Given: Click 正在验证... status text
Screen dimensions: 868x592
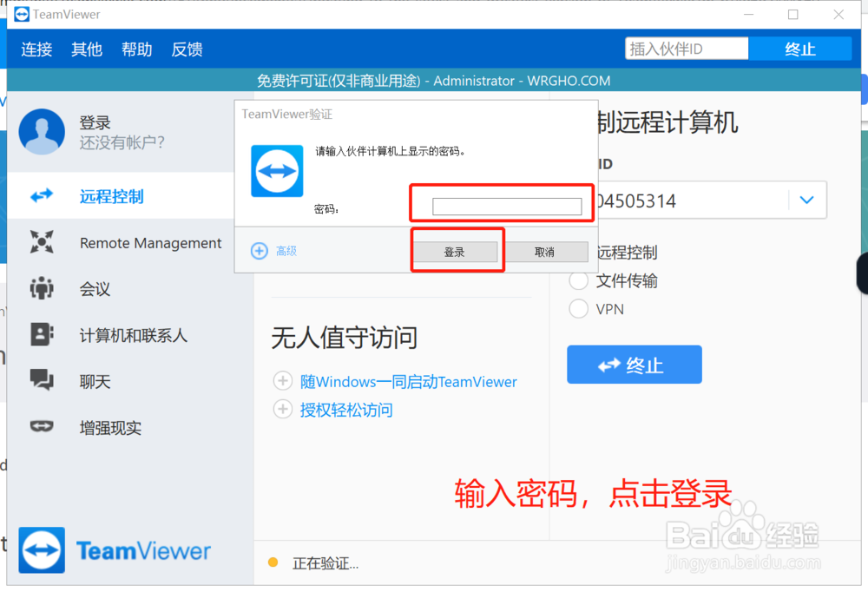Looking at the screenshot, I should click(x=325, y=563).
